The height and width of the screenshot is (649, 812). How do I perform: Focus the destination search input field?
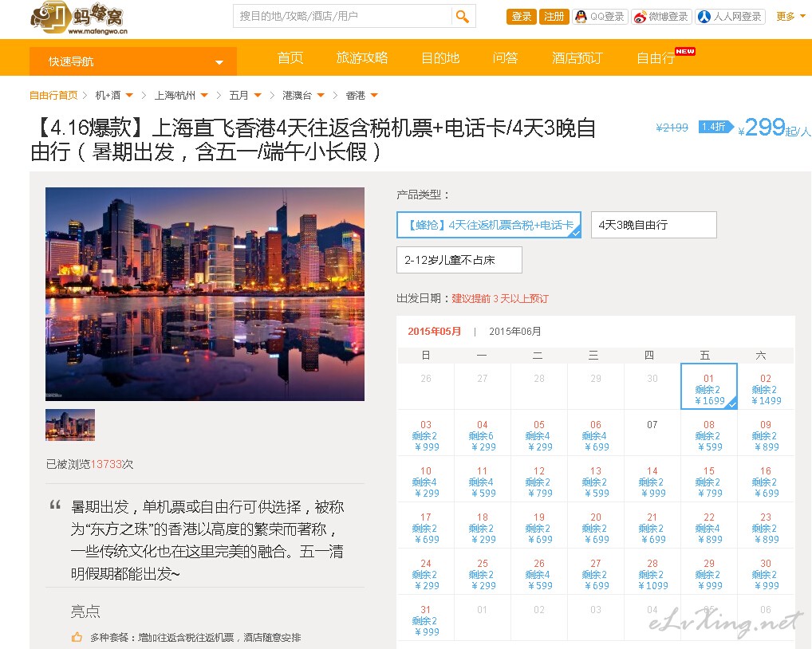point(342,16)
